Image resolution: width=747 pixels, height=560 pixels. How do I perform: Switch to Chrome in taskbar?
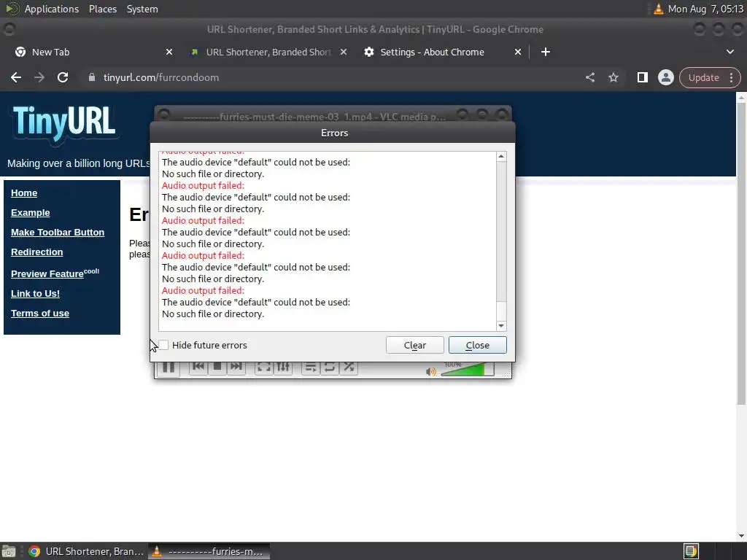click(x=86, y=551)
